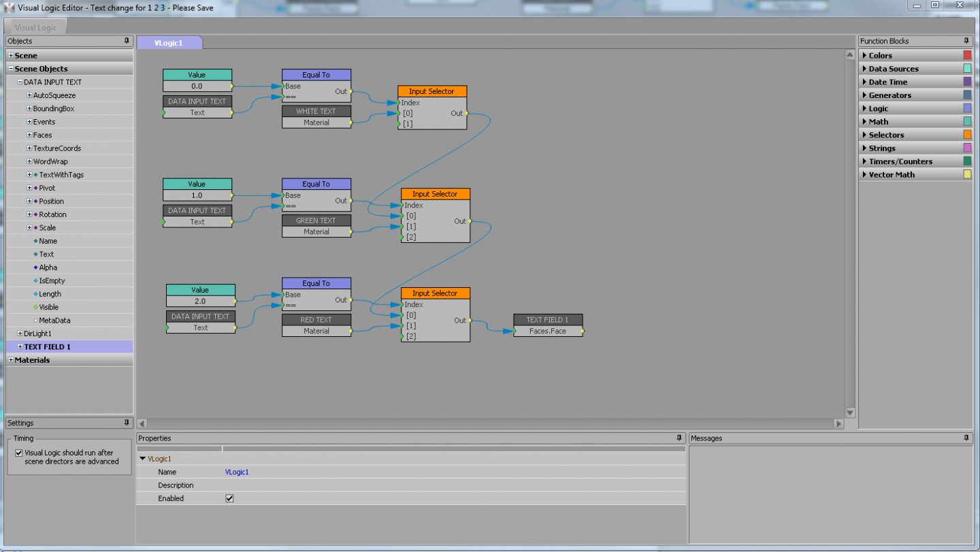The image size is (980, 552).
Task: Click the canvas horizontal scrollbar right arrow
Action: tap(838, 423)
